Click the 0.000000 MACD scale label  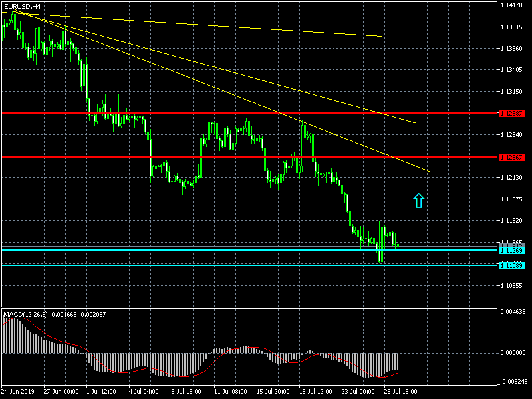pyautogui.click(x=513, y=353)
